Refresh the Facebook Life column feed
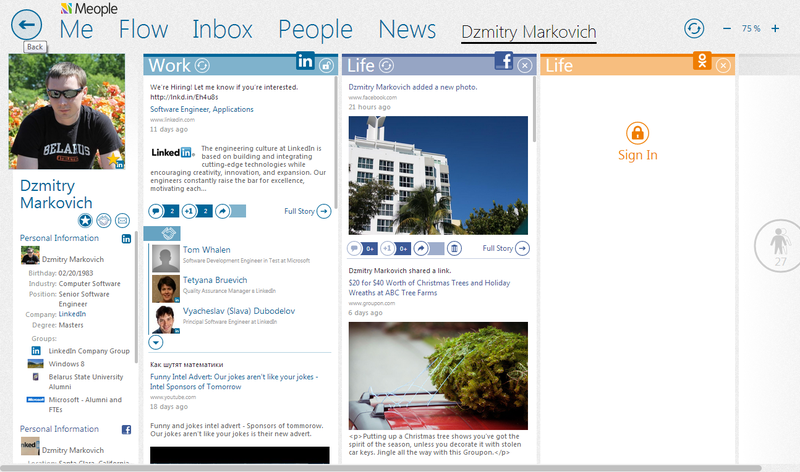This screenshot has width=800, height=472. [386, 65]
